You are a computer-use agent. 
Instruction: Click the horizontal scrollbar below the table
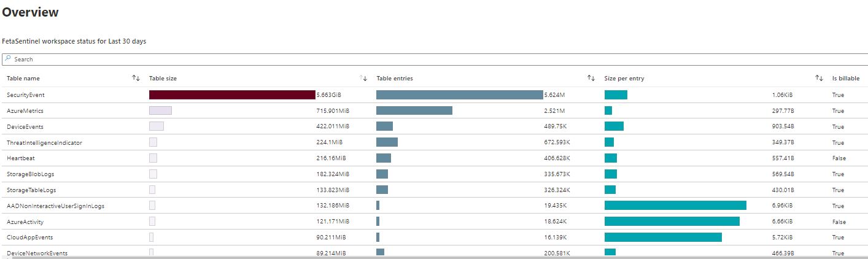(430, 257)
